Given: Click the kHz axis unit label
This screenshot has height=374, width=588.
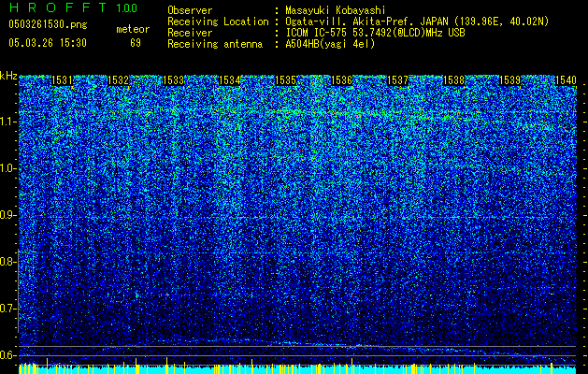Looking at the screenshot, I should (8, 76).
